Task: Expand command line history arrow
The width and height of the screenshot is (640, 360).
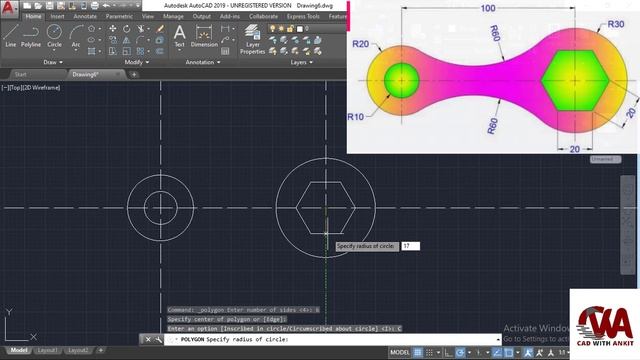Action: (x=498, y=340)
